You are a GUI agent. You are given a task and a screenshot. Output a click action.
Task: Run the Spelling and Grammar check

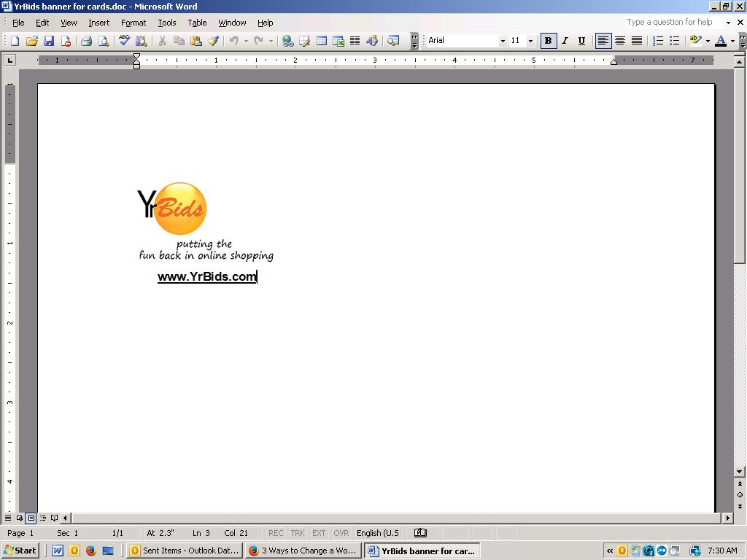coord(125,41)
